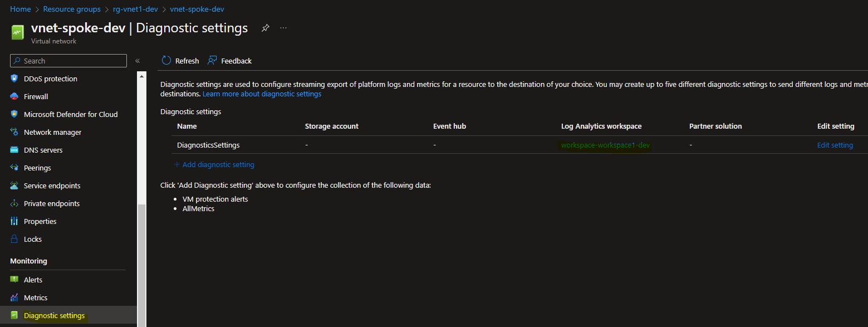Click Edit setting link for DiagnosticsSettings
Viewport: 868px width, 327px height.
click(x=835, y=145)
